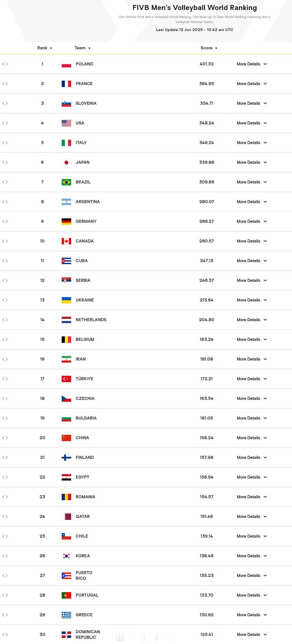
Task: Click the Germany team name
Action: coord(86,221)
